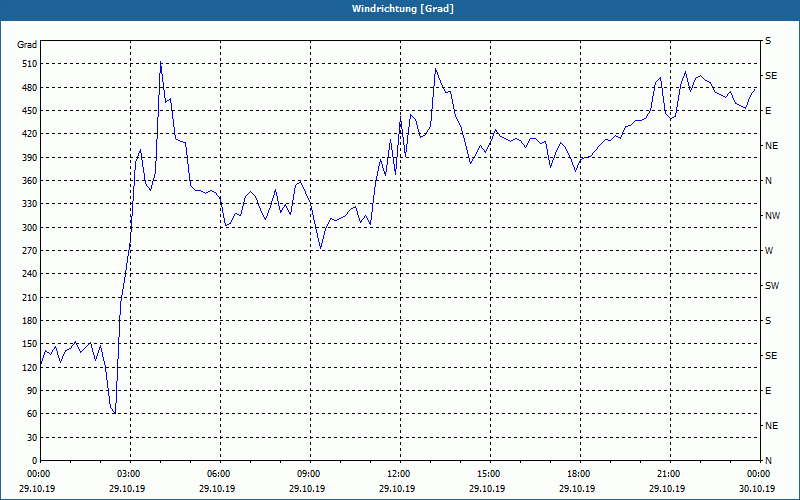Click the 300 y-axis value label
Viewport: 800px width, 500px height.
tap(31, 227)
